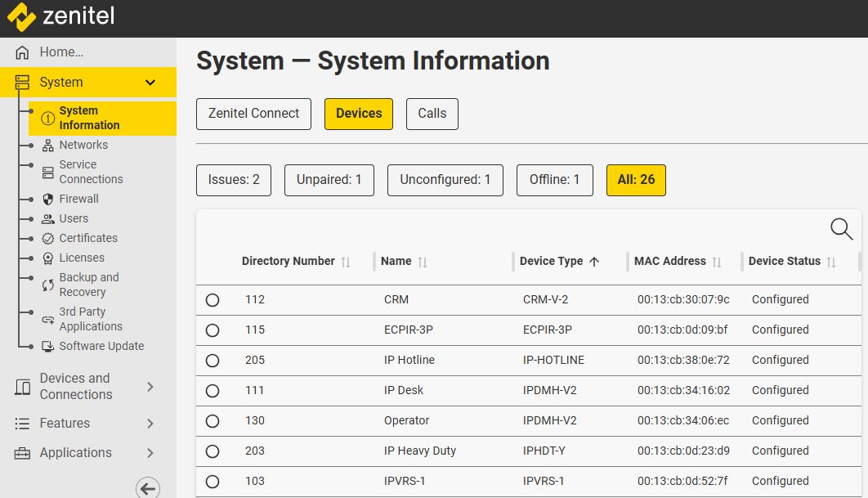This screenshot has height=498, width=868.
Task: Expand the Devices and Connections section
Action: (150, 387)
